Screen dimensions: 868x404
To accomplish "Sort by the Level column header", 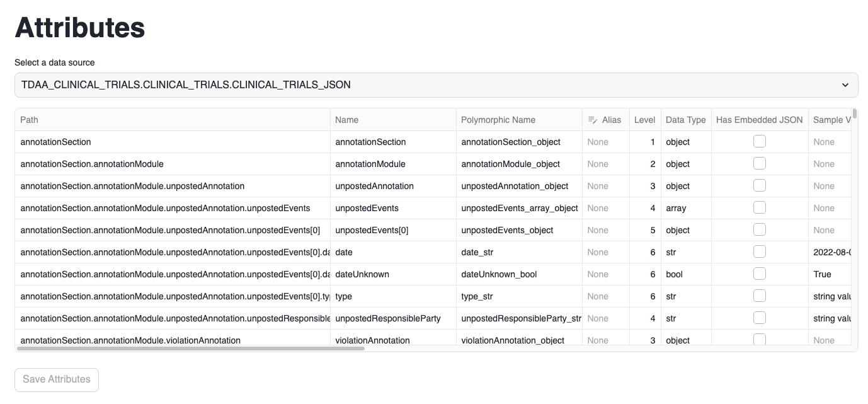I will click(x=644, y=120).
